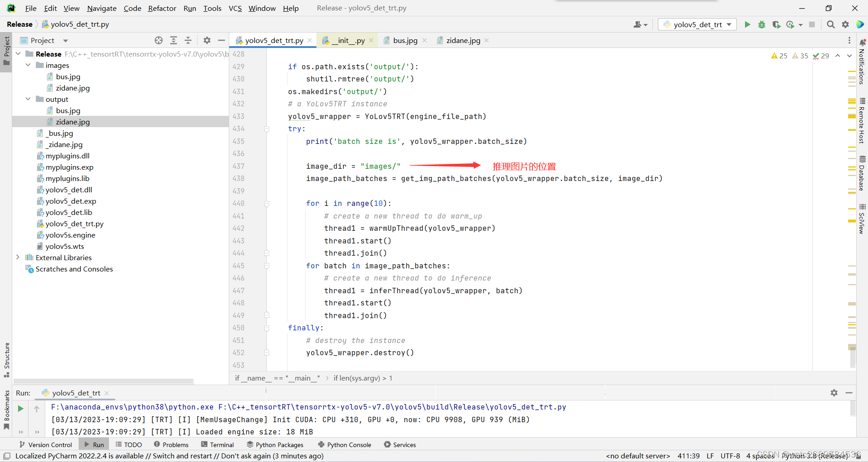Click Project panel horizontal scrollbar
Image resolution: width=868 pixels, height=462 pixels.
coord(104,381)
